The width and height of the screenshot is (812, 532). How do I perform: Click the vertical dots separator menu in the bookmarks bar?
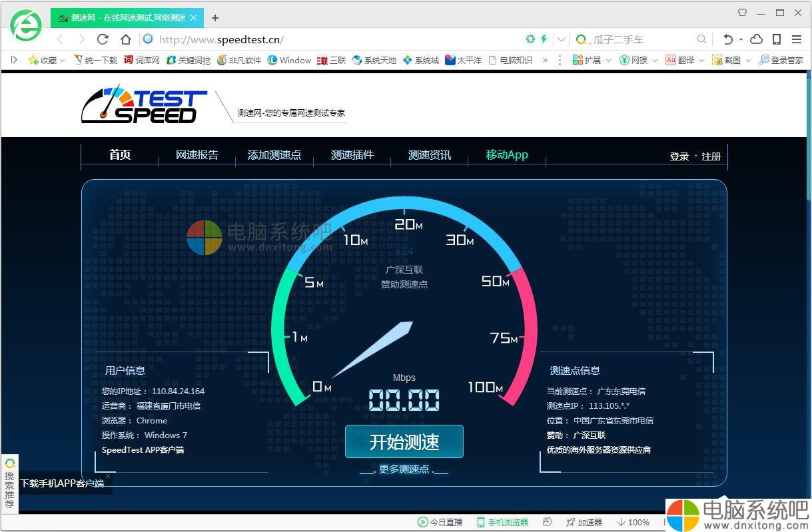560,60
